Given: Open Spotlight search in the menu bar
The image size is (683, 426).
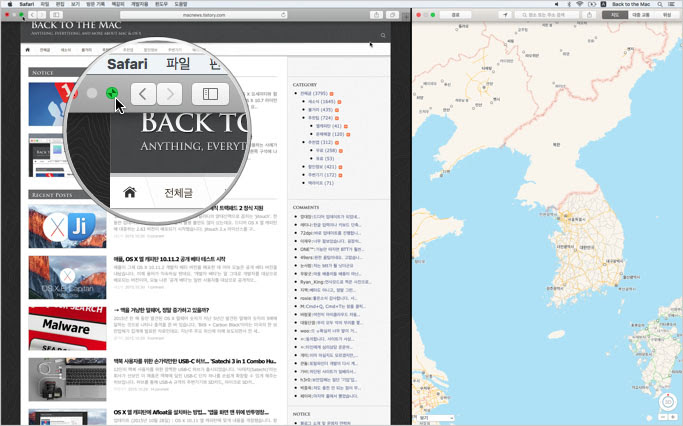Looking at the screenshot, I should click(x=660, y=4).
